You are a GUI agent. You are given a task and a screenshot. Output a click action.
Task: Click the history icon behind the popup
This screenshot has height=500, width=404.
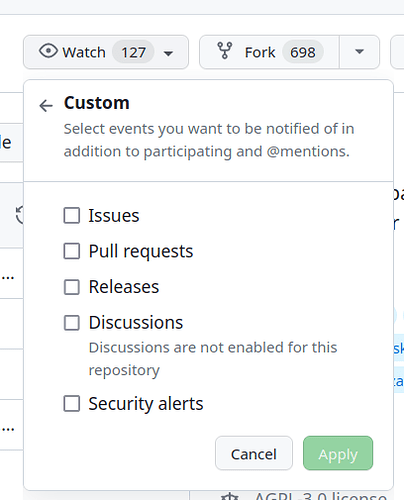pyautogui.click(x=20, y=215)
